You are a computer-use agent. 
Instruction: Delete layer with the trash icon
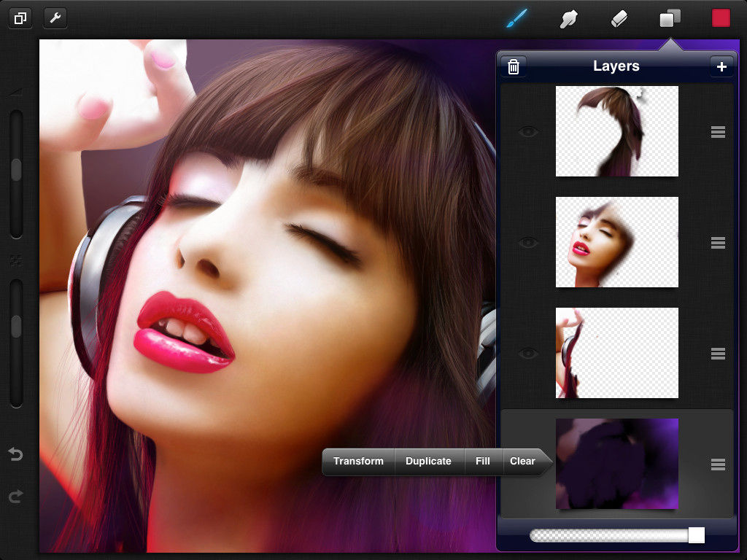[513, 66]
